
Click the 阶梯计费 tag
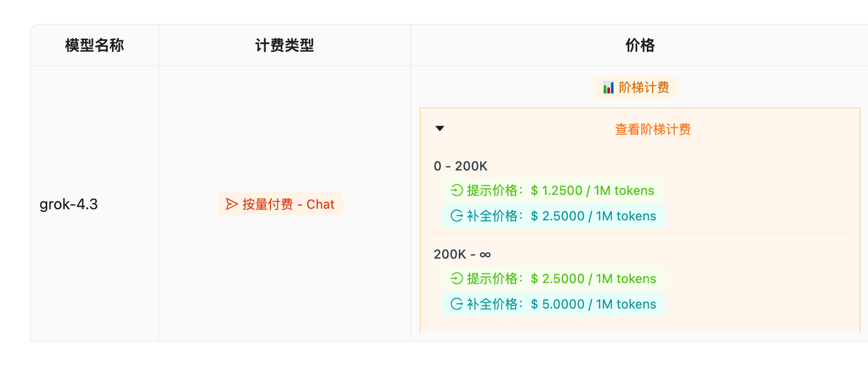coord(636,87)
